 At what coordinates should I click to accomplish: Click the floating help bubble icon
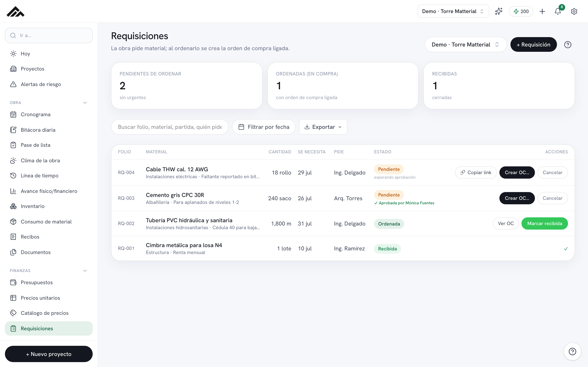(572, 351)
